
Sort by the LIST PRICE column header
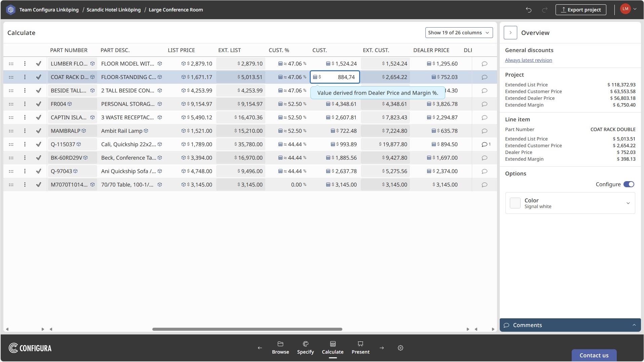point(181,50)
